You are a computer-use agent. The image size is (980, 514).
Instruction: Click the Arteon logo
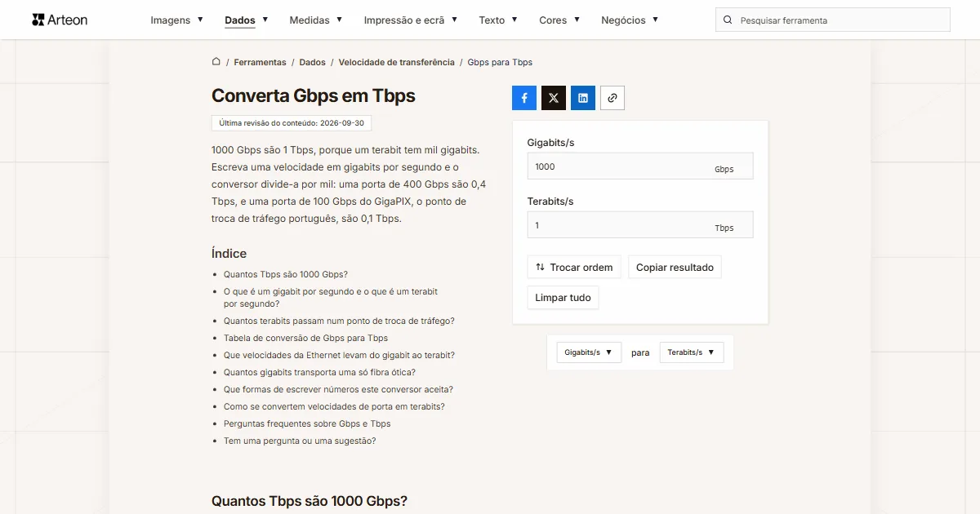(x=60, y=20)
